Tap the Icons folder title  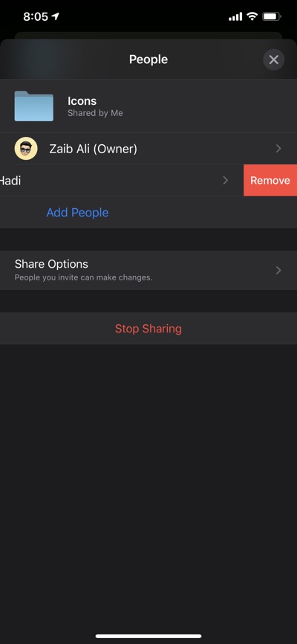pyautogui.click(x=82, y=101)
